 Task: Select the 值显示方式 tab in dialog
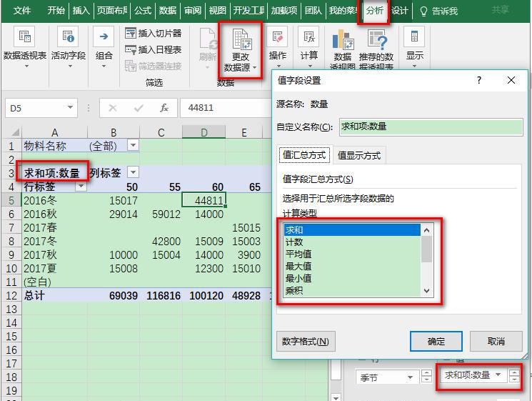(359, 156)
